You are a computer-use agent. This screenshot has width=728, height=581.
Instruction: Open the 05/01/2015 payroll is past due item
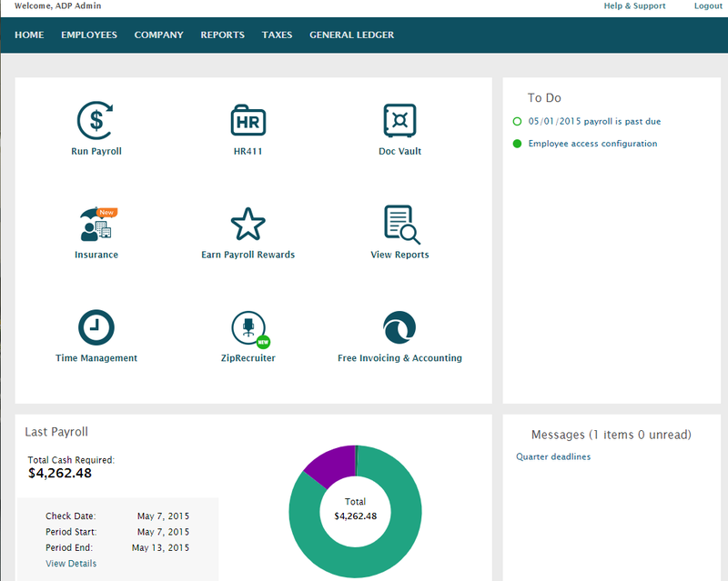594,122
